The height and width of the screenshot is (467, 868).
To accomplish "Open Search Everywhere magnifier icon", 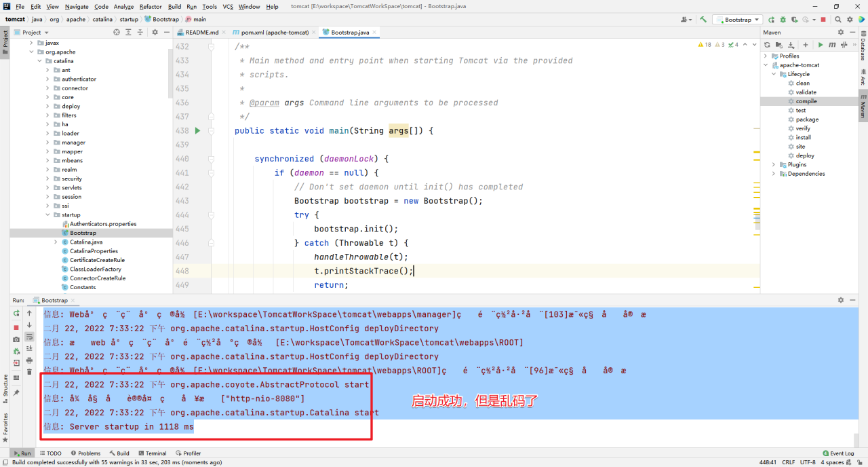I will [838, 20].
